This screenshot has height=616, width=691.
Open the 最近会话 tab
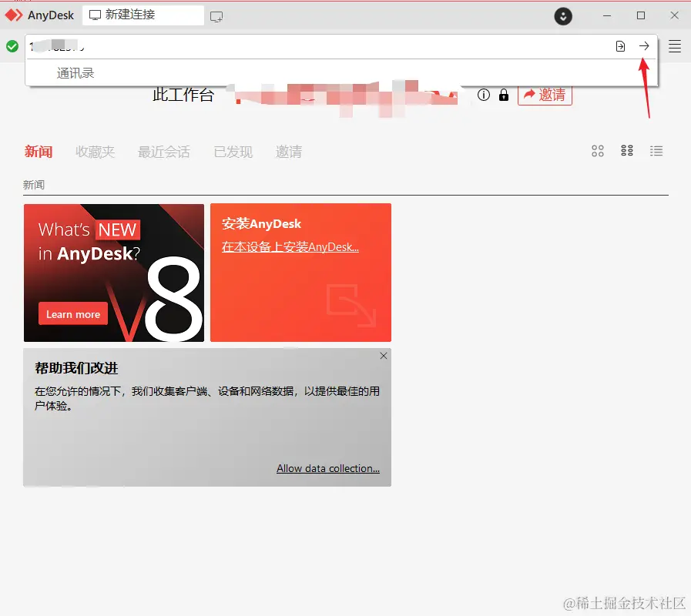pyautogui.click(x=164, y=152)
